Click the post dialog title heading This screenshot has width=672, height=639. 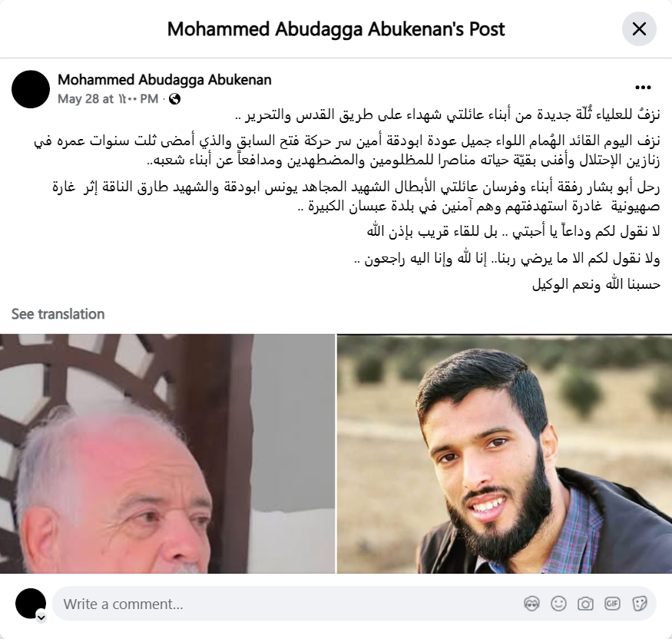coord(336,29)
